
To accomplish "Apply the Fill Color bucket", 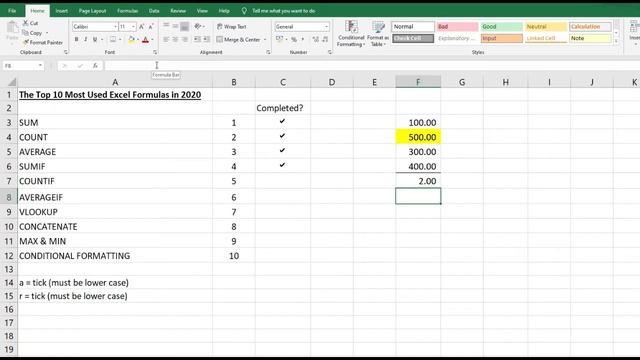I will [131, 39].
